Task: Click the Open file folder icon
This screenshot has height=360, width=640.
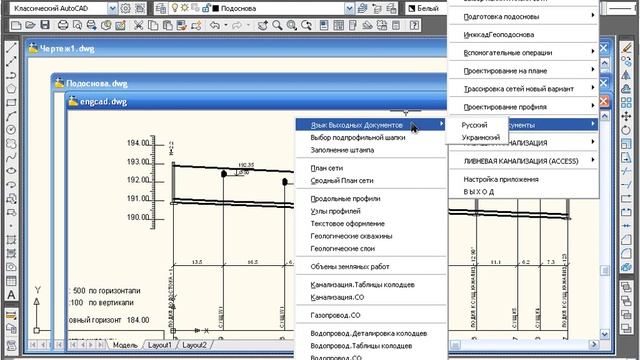Action: 30,25
